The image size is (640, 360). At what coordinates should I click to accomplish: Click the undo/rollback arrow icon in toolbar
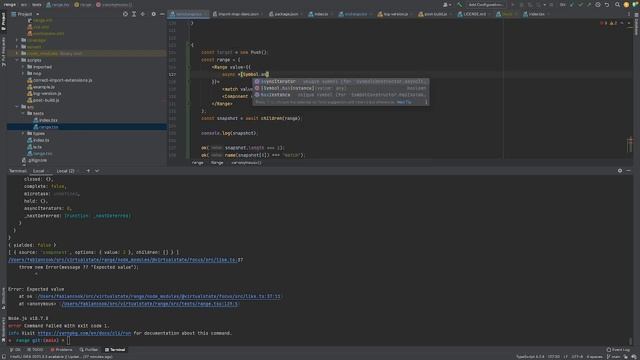607,4
